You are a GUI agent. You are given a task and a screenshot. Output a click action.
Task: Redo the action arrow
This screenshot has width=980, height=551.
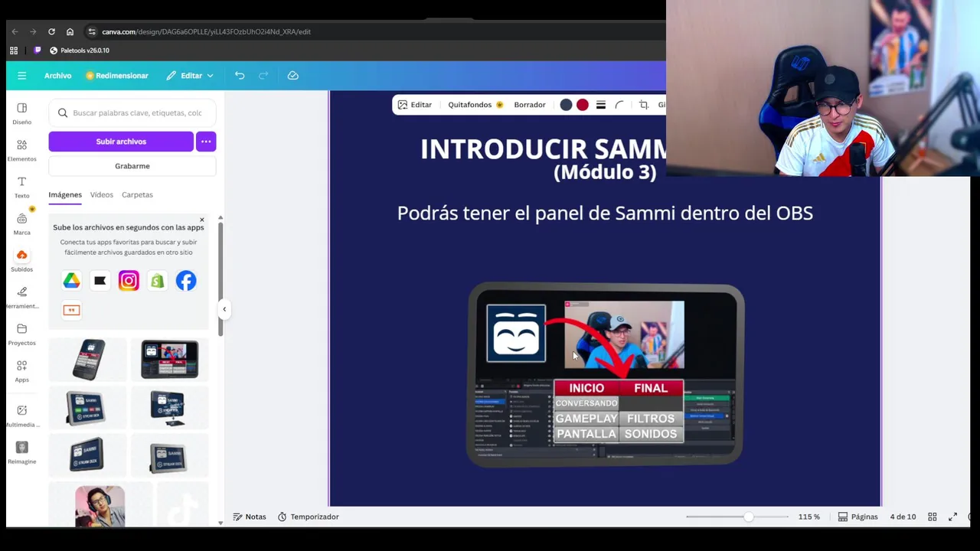click(263, 76)
